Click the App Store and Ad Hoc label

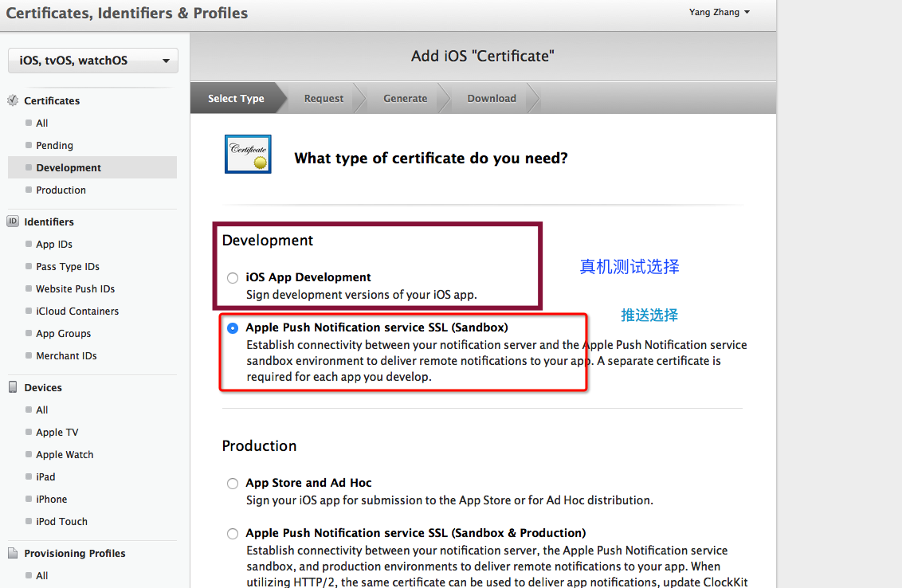[309, 483]
